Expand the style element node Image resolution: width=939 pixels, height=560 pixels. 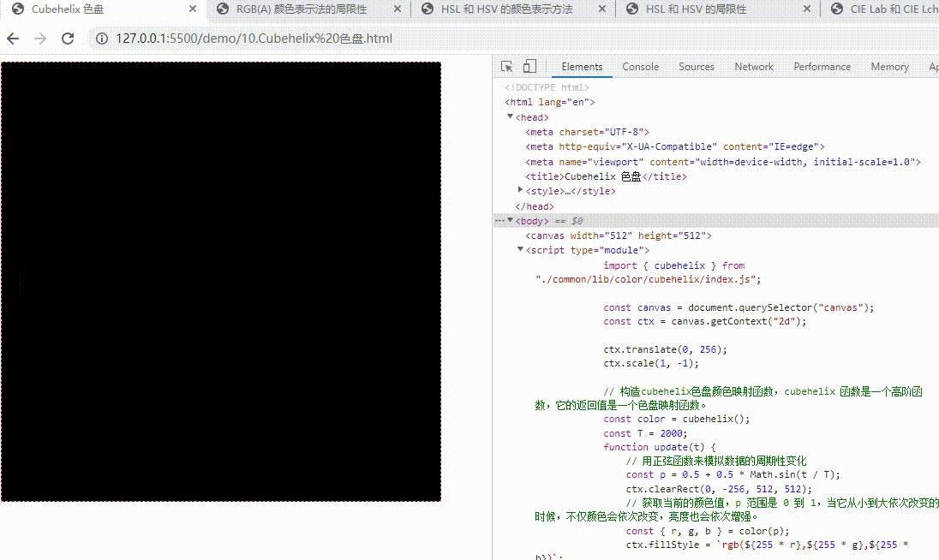(x=520, y=190)
